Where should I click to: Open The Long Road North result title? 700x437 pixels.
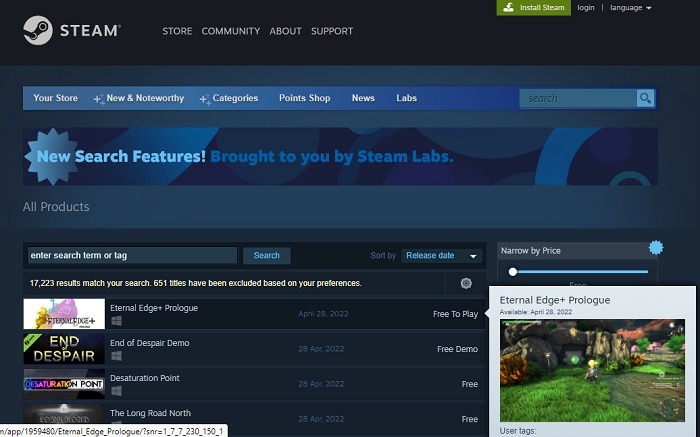(x=150, y=413)
